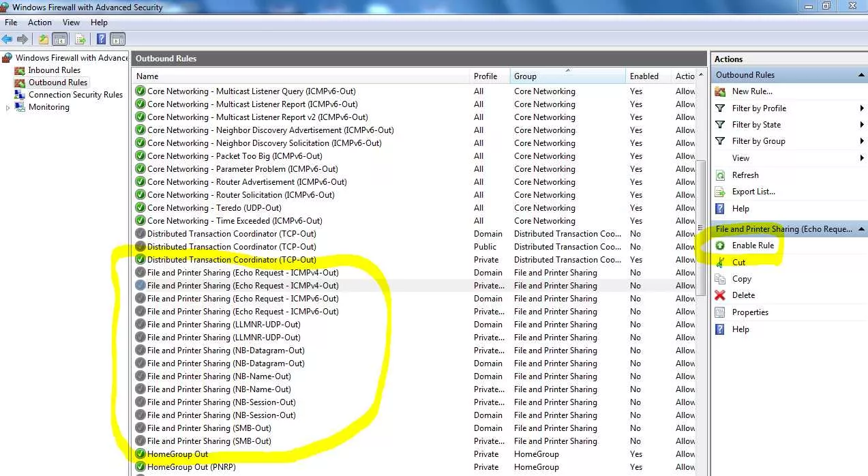Click the New Rule icon in Actions
This screenshot has height=476, width=868.
pyautogui.click(x=719, y=91)
